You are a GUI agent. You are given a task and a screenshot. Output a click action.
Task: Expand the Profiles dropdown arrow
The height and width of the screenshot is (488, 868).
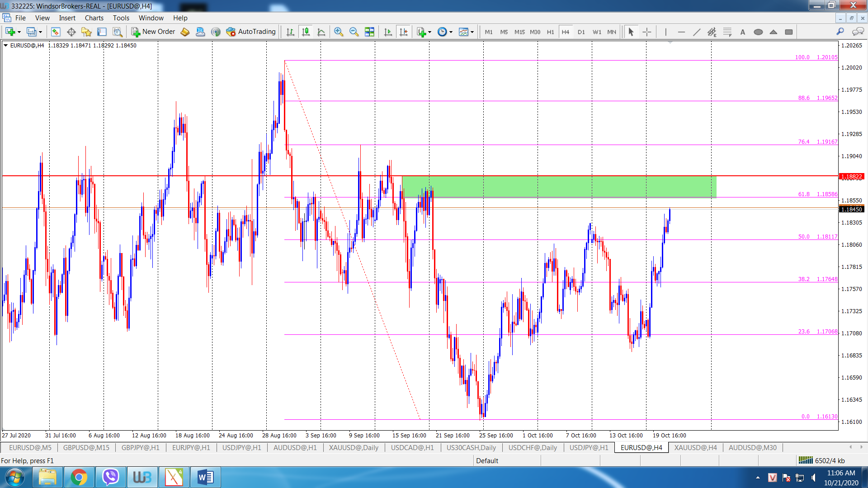(x=40, y=32)
